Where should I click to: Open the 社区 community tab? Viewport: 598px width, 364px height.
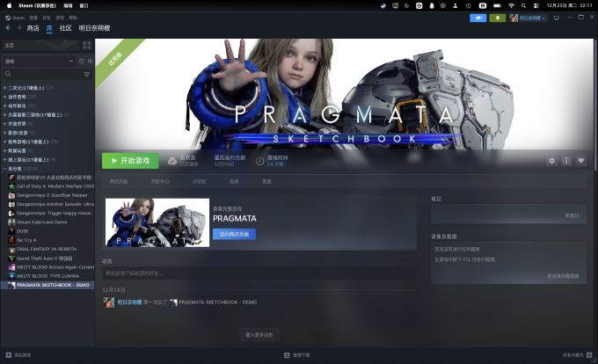click(x=65, y=28)
